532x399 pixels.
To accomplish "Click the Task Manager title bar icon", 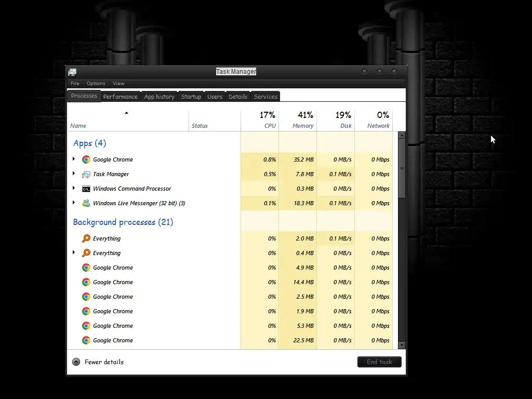I will pos(72,72).
